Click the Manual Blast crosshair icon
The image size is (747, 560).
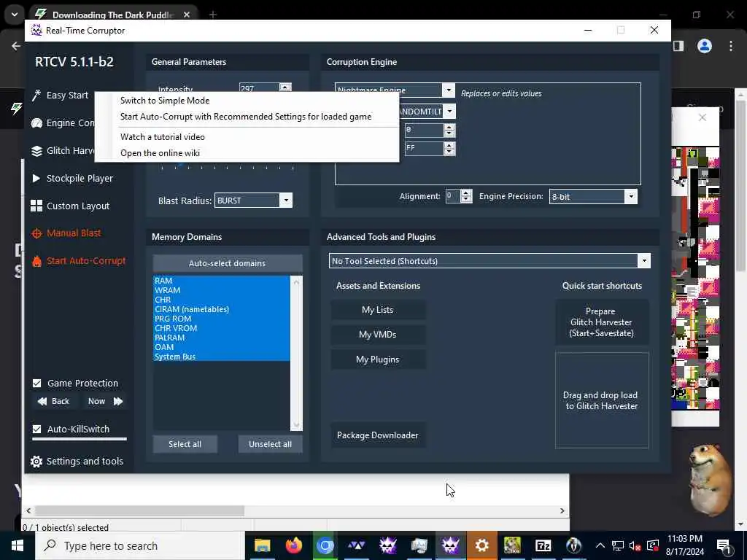36,233
